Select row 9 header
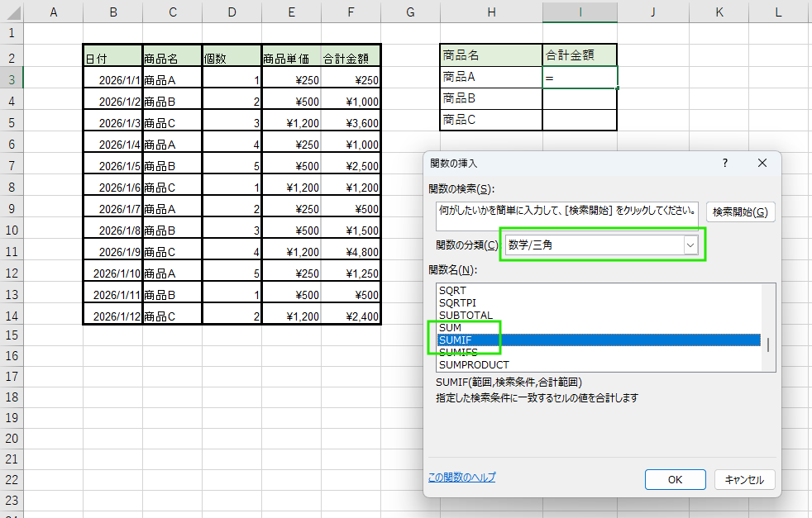 [12, 208]
